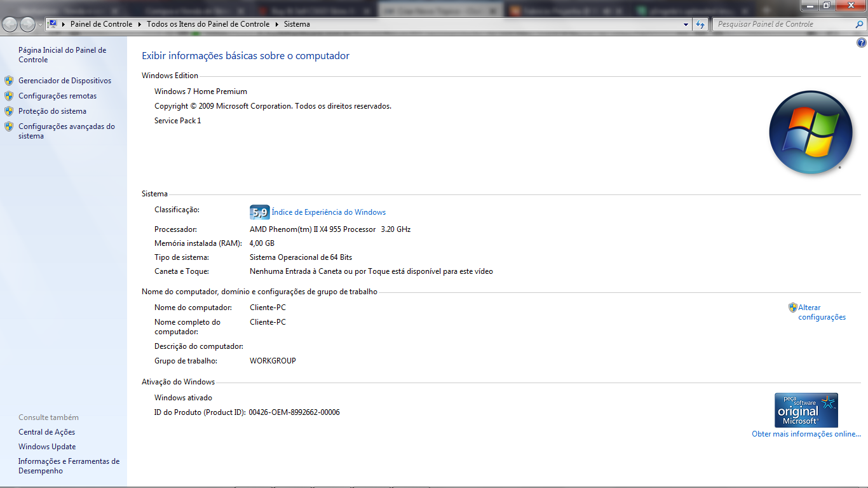
Task: Open Página Inicial do Painel de Controle
Action: click(x=62, y=55)
